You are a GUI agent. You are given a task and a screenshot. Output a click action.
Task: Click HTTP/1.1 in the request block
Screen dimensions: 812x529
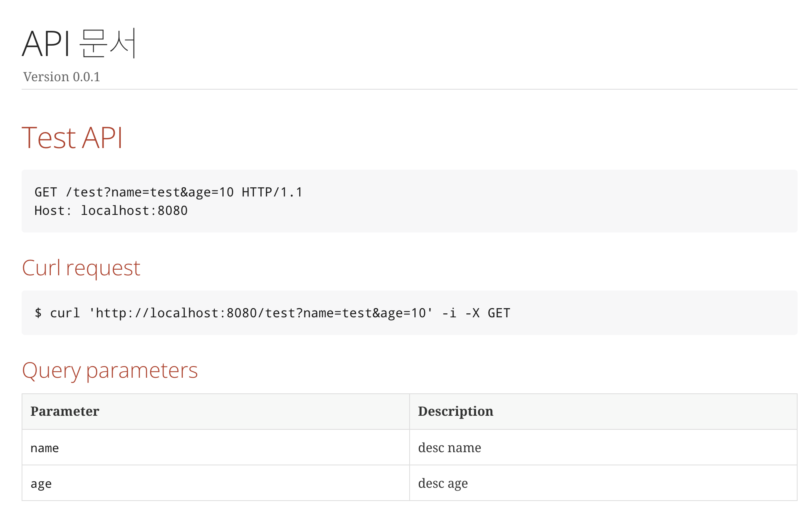click(x=272, y=192)
